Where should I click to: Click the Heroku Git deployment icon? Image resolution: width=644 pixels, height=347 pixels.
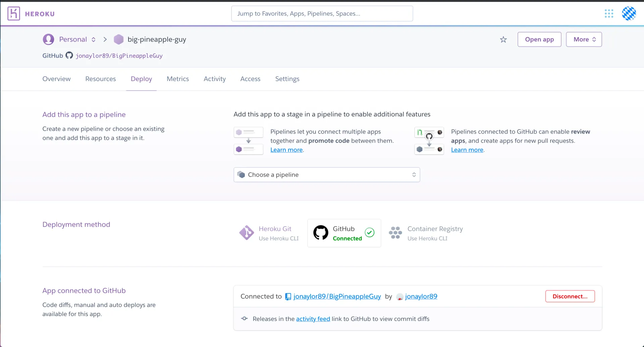(x=247, y=232)
